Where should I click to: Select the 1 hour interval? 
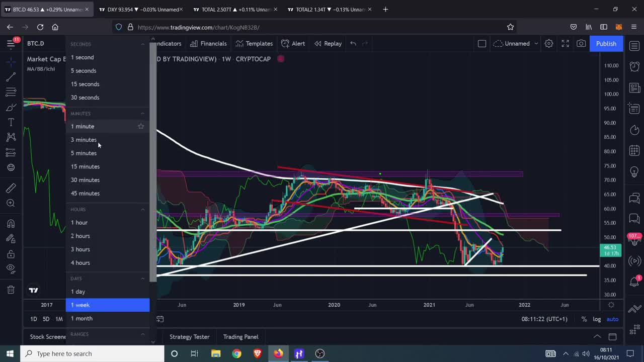[108, 222]
